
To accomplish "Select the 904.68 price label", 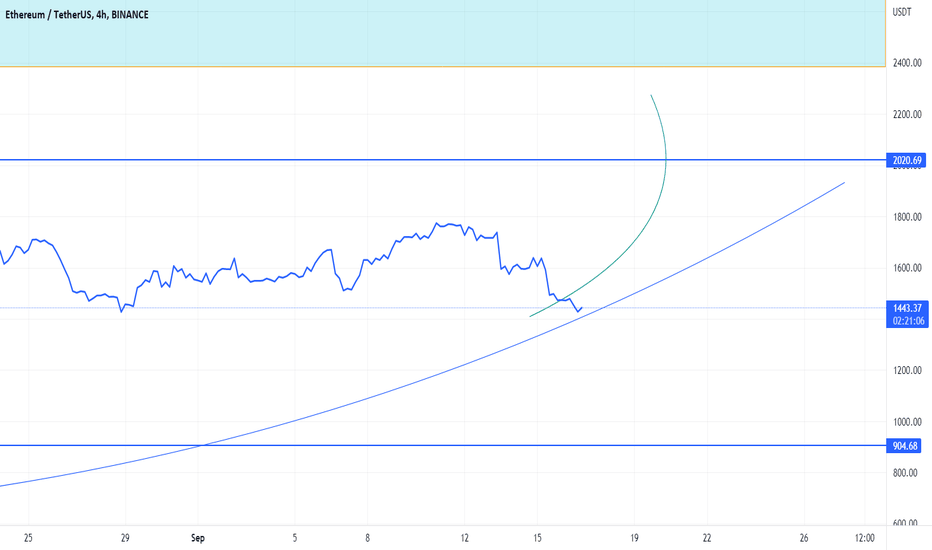I will point(904,445).
